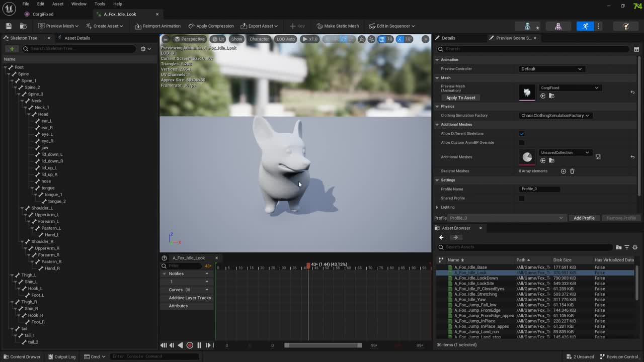The image size is (644, 362).
Task: Select the tongue_2 bone in the tree
Action: [x=57, y=201]
